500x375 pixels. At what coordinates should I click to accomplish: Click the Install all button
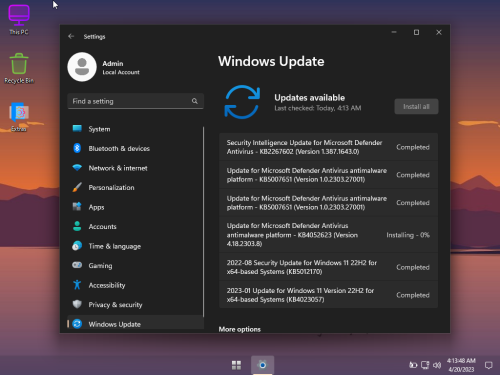(416, 106)
